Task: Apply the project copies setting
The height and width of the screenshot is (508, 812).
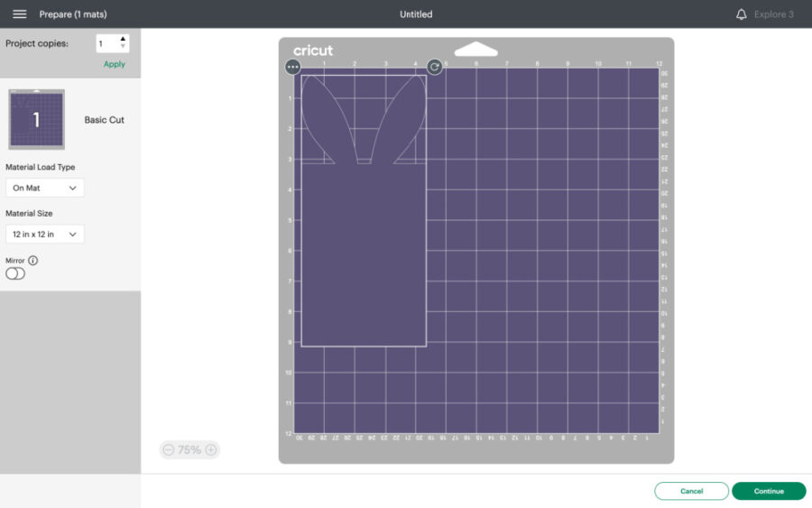Action: (x=115, y=64)
